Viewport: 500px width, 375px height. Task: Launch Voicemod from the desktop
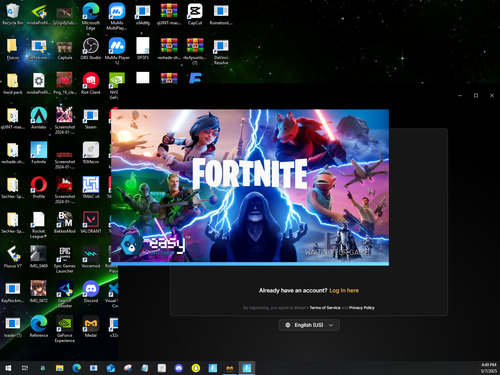(x=91, y=257)
